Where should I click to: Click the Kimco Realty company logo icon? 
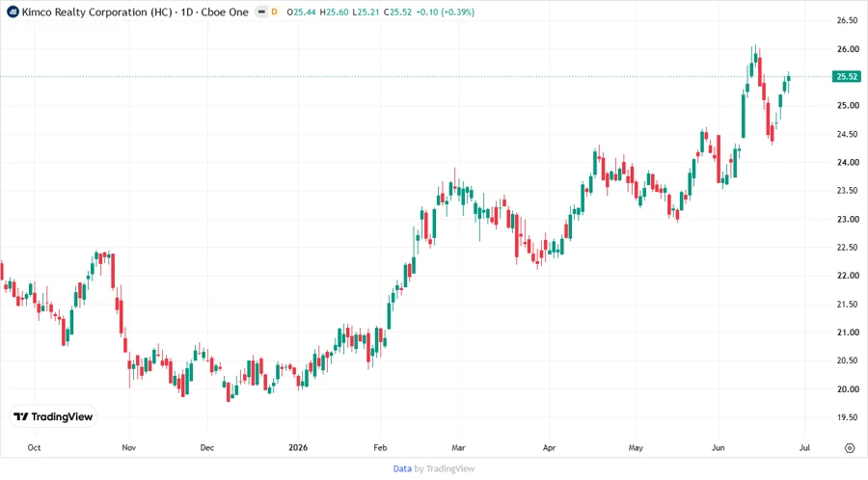coord(13,12)
